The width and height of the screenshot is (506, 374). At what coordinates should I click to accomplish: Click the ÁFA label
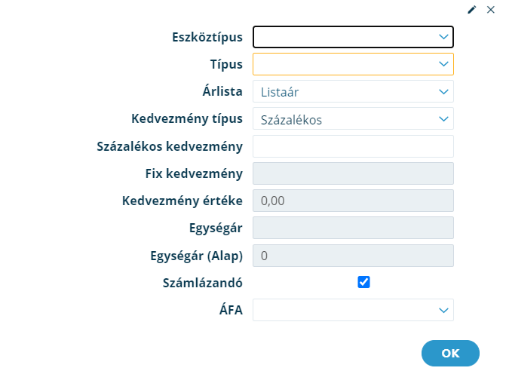coord(231,310)
